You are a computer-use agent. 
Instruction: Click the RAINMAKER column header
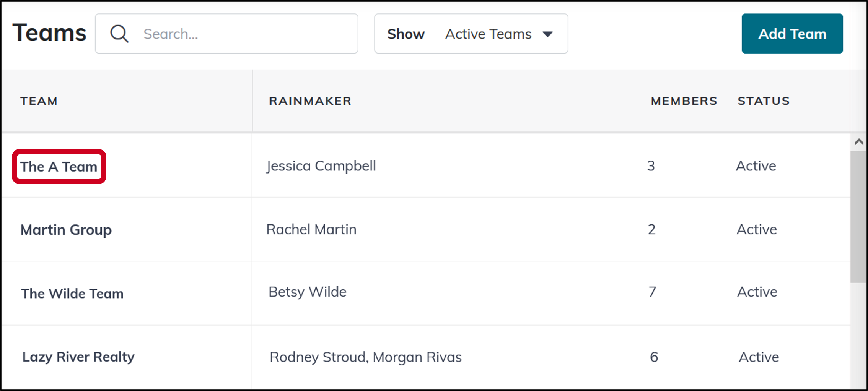(310, 101)
